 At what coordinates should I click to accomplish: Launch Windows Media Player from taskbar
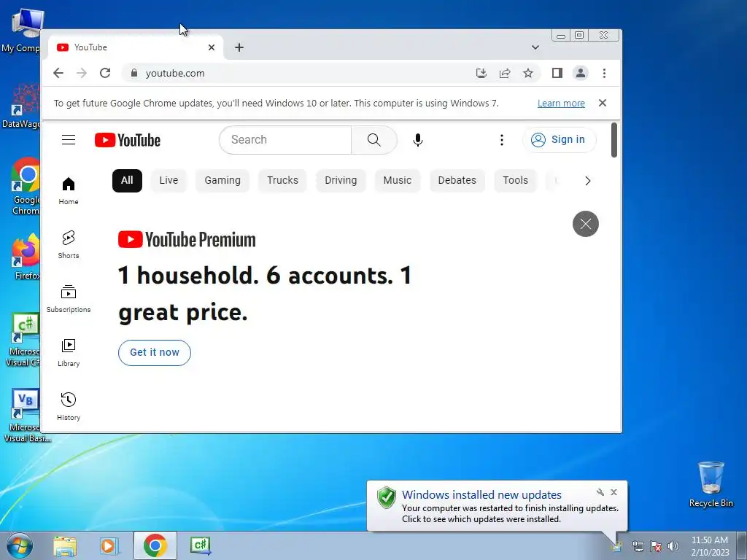[x=109, y=545]
